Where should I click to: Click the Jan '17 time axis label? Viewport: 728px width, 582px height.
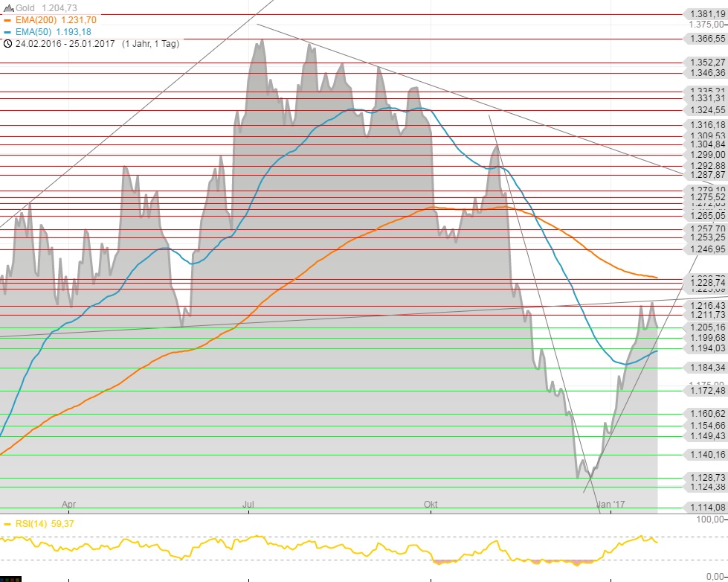611,505
